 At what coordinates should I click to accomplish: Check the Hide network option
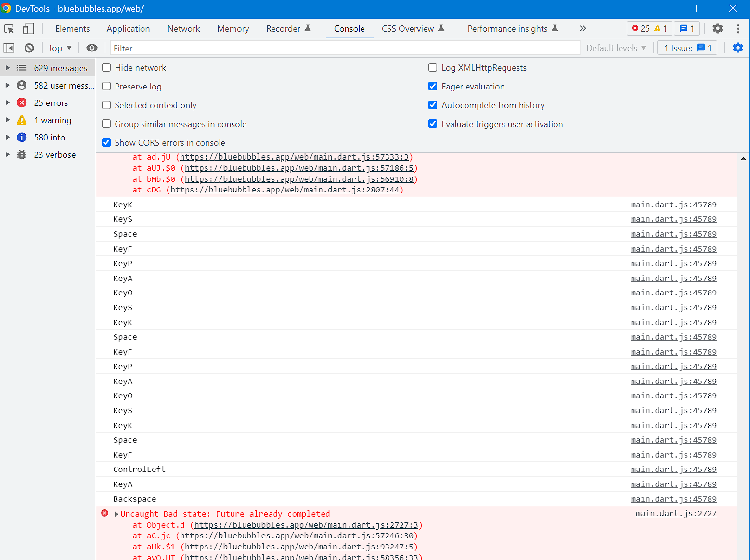106,67
